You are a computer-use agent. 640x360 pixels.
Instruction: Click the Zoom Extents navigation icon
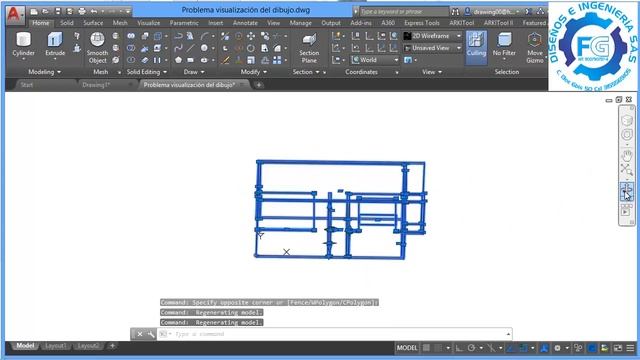[x=627, y=169]
